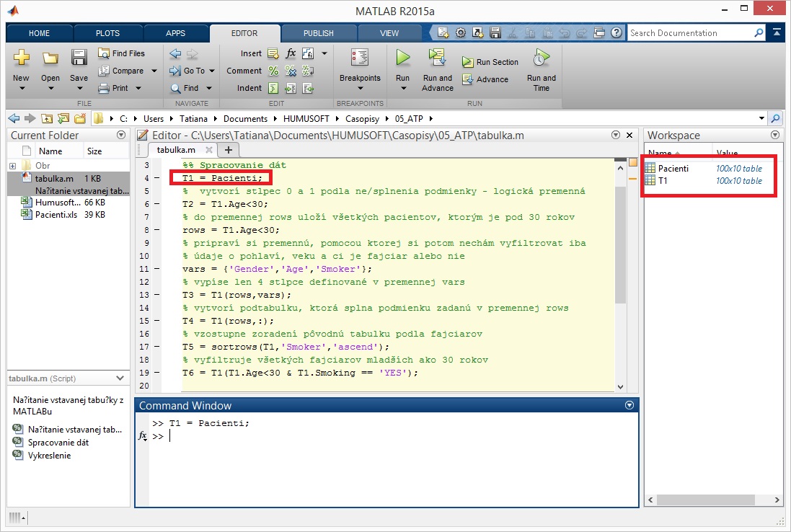Open the Run dropdown arrow
The width and height of the screenshot is (791, 532).
click(x=403, y=89)
